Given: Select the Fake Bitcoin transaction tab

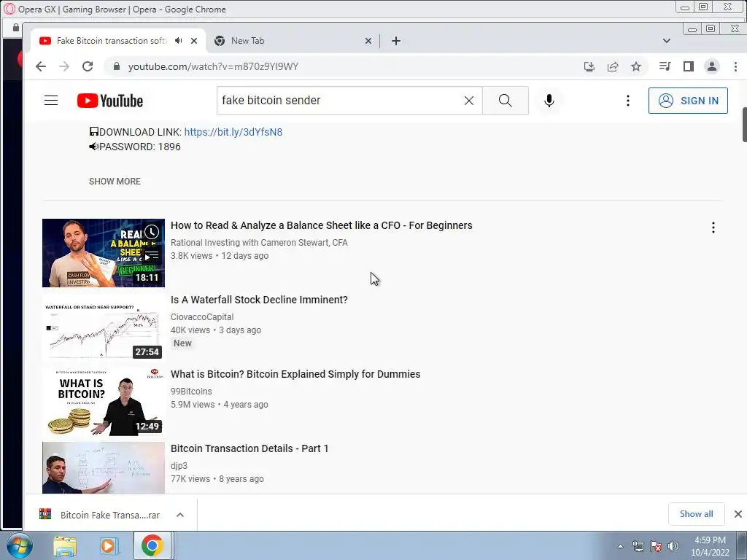Looking at the screenshot, I should coord(117,41).
